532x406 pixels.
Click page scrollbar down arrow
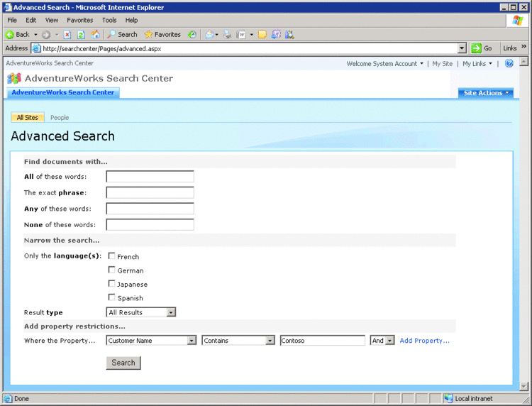[x=524, y=386]
